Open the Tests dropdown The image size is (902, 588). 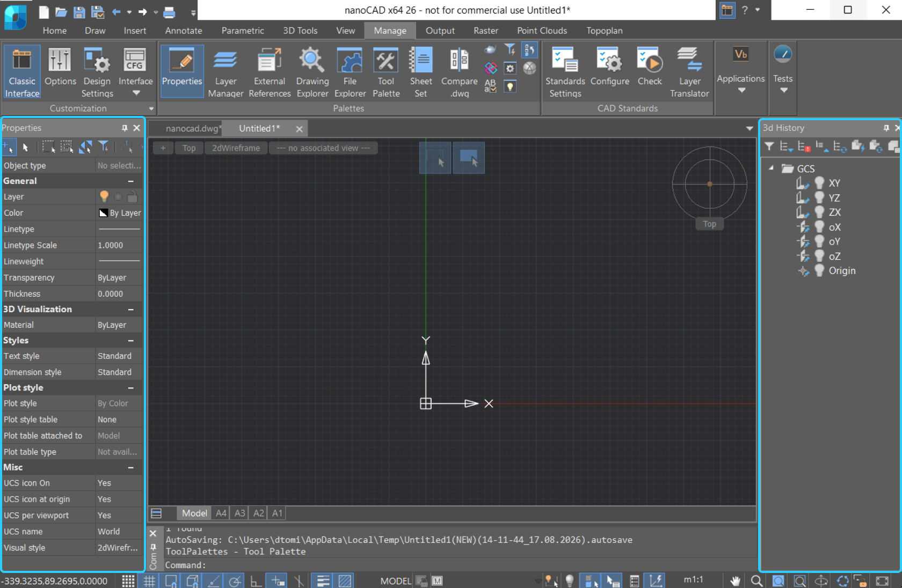pos(783,90)
